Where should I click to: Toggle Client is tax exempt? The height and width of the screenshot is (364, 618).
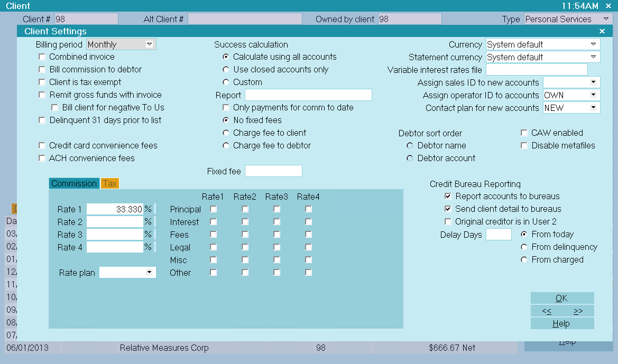click(42, 82)
